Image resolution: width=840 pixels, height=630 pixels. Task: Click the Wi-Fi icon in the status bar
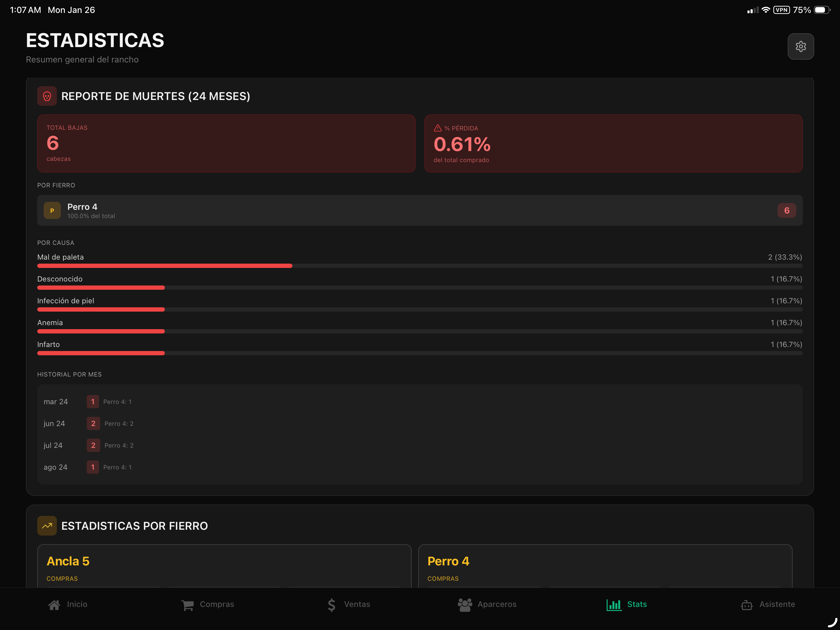tap(766, 10)
